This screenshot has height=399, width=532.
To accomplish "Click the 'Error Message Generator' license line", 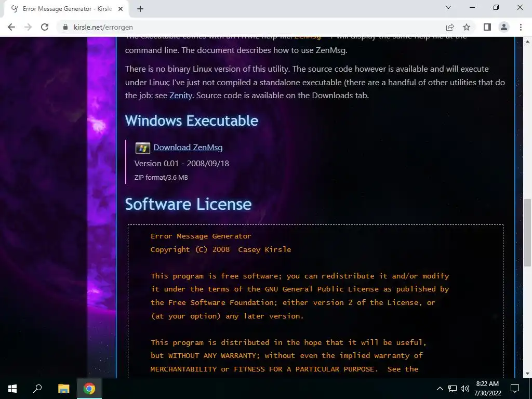I will pos(201,236).
